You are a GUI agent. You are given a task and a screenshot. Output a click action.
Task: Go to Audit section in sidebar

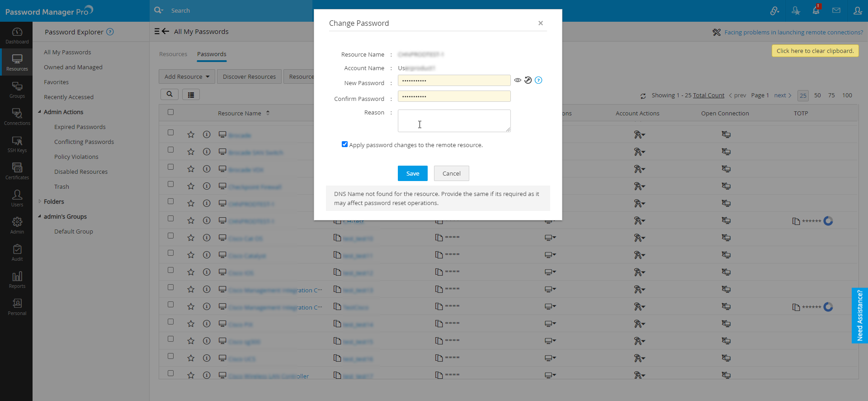pos(17,253)
